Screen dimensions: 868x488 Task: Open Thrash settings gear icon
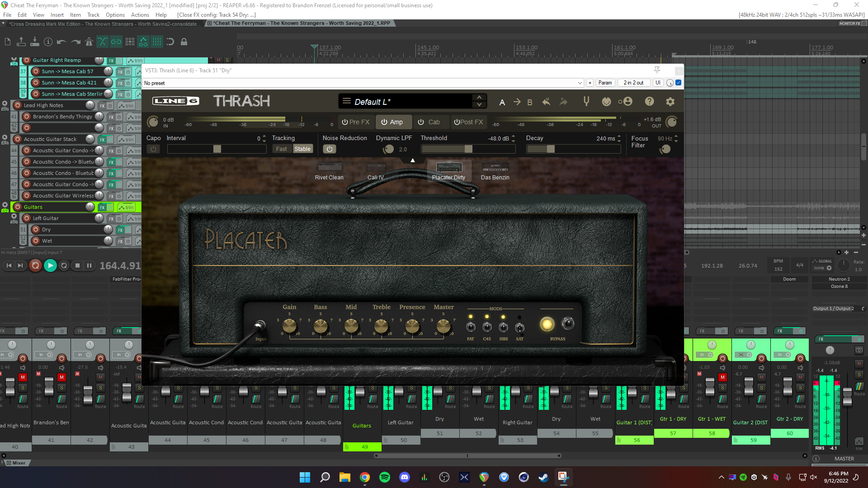pos(670,102)
